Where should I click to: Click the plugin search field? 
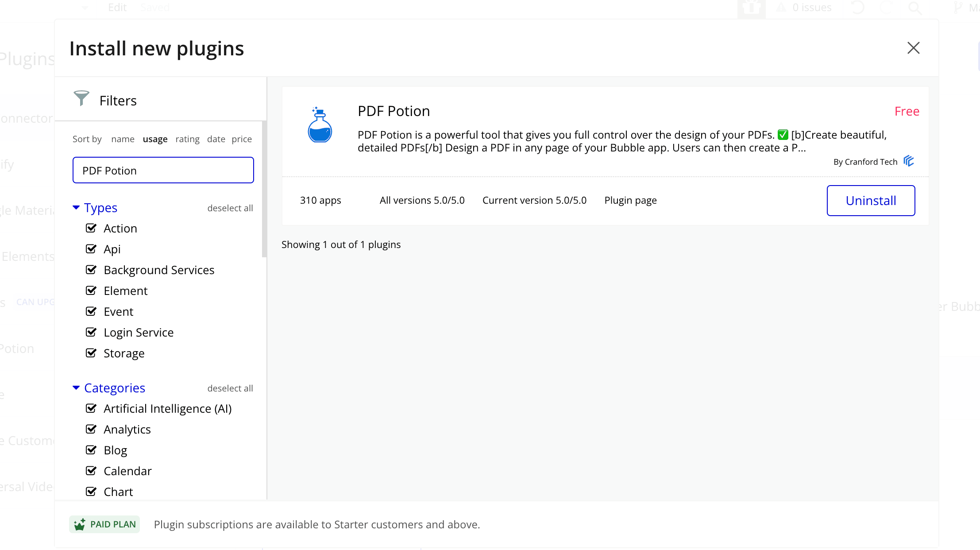pyautogui.click(x=163, y=170)
